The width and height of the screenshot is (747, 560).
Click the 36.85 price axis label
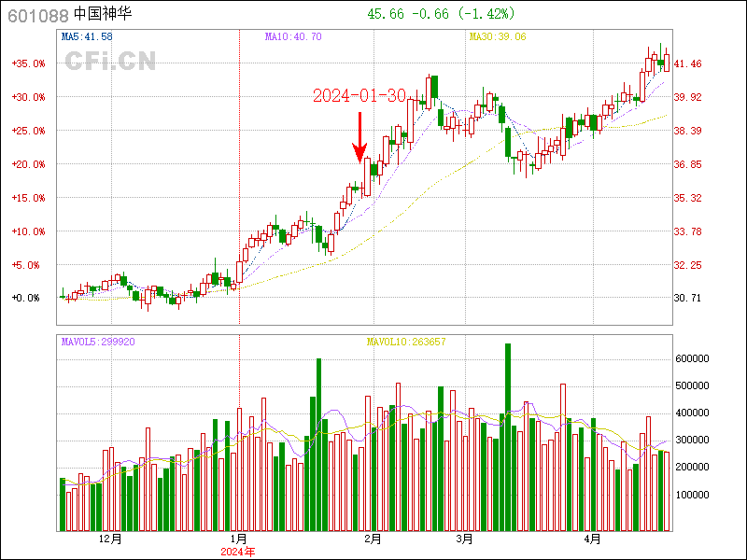[687, 164]
